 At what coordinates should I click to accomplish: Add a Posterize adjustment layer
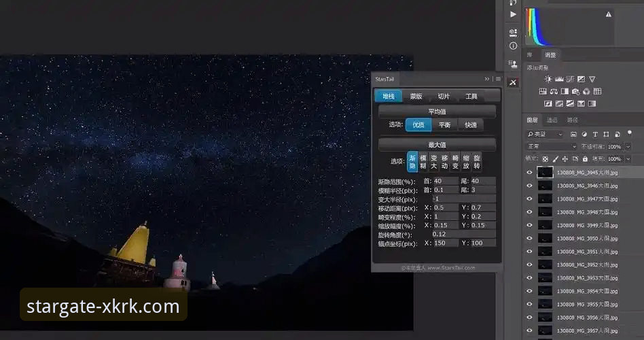[559, 103]
